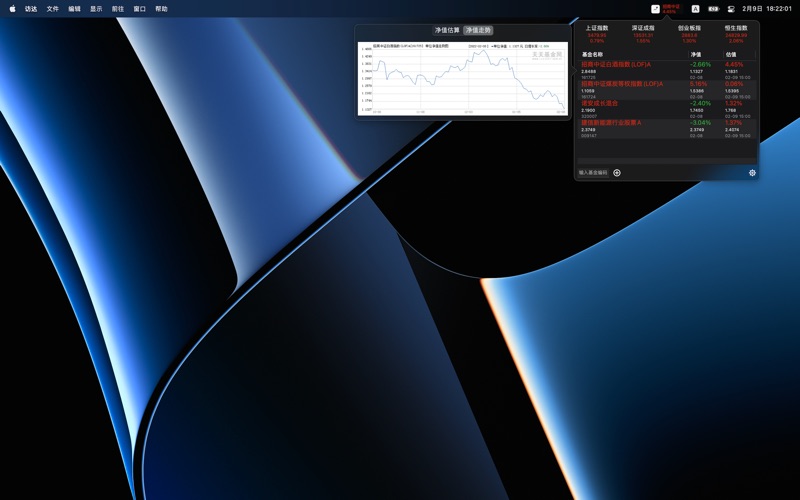Click the battery status icon
The image size is (800, 500).
coord(713,9)
